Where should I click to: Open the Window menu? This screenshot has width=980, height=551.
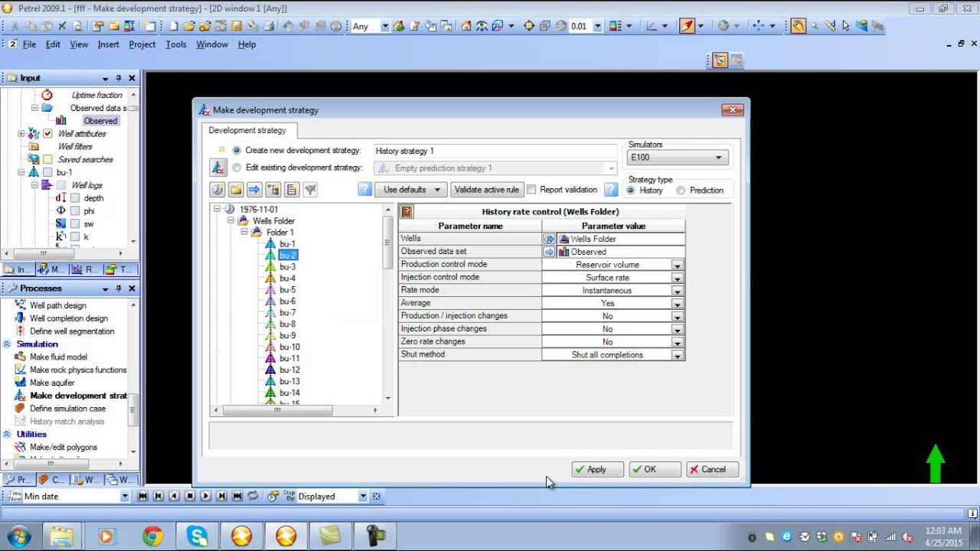tap(212, 44)
